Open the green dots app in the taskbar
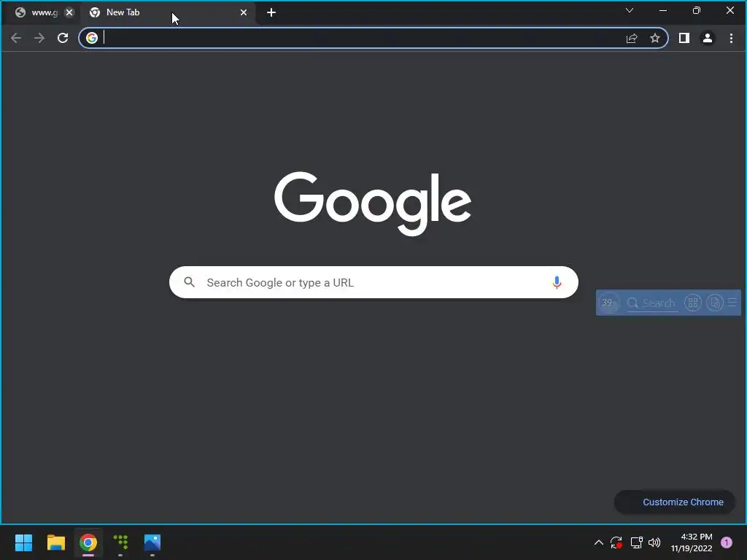The image size is (747, 560). coord(120,542)
